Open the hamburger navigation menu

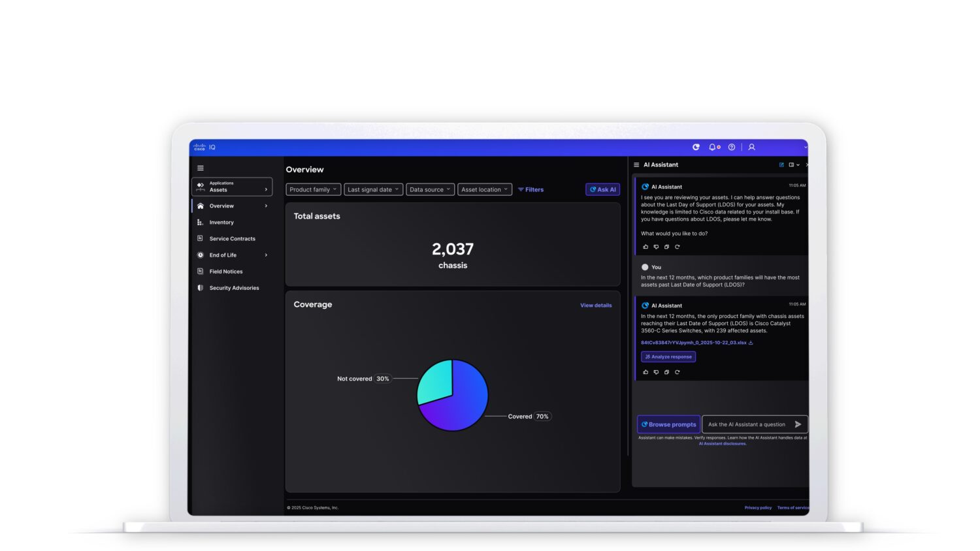[x=201, y=168]
